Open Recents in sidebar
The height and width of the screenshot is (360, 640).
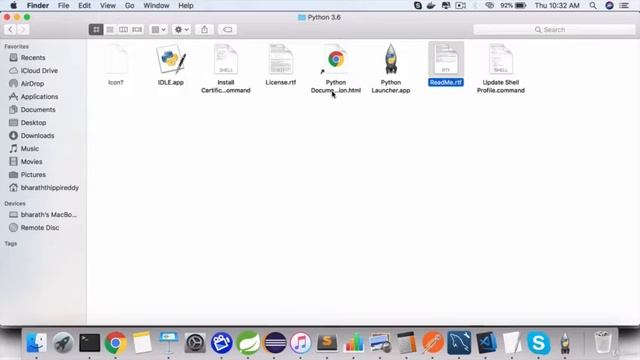click(33, 58)
